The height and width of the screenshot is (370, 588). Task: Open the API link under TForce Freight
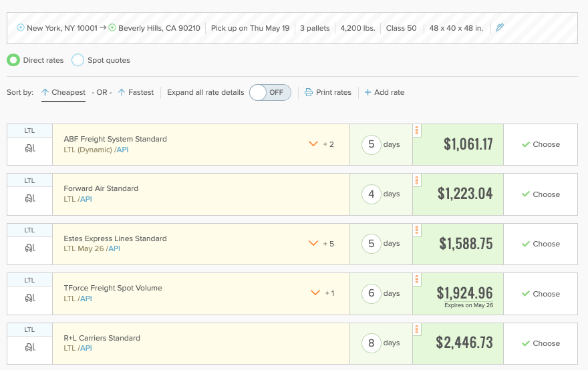click(x=86, y=299)
